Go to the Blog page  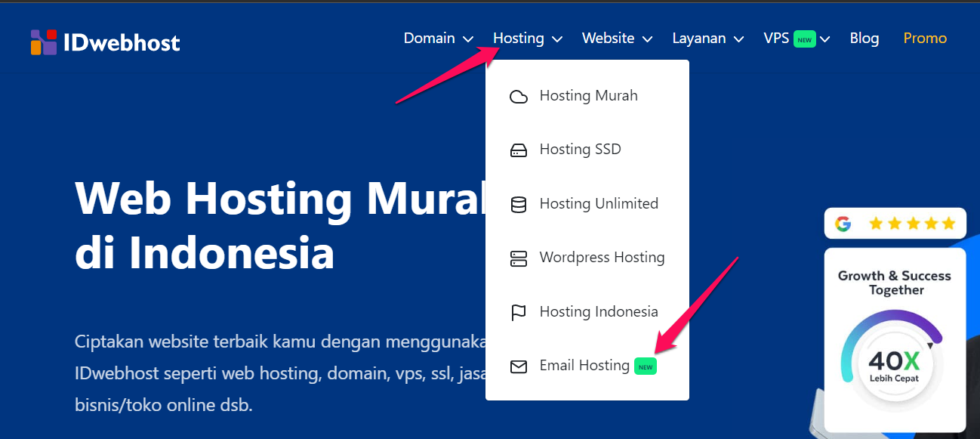click(864, 39)
